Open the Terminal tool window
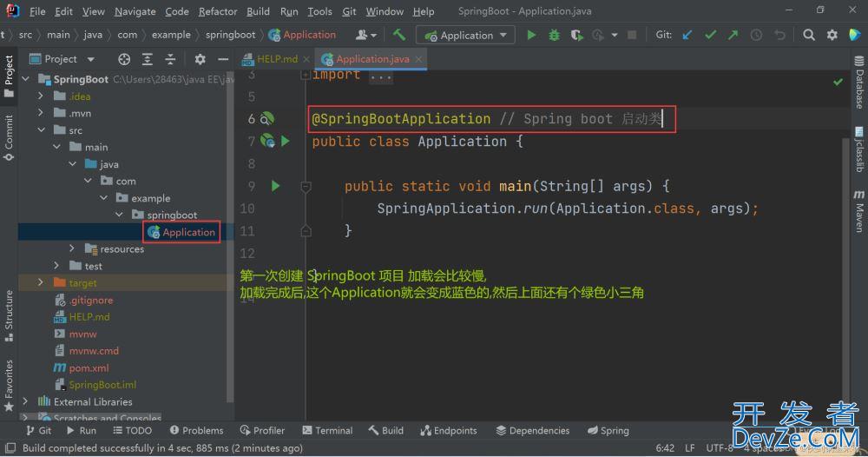The height and width of the screenshot is (457, 868). tap(327, 430)
